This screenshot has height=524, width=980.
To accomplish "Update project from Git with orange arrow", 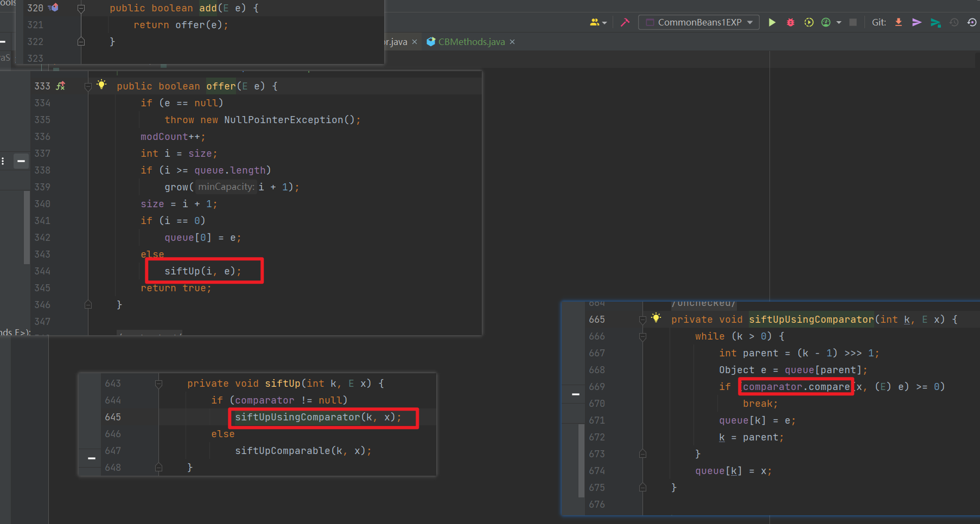I will tap(899, 22).
